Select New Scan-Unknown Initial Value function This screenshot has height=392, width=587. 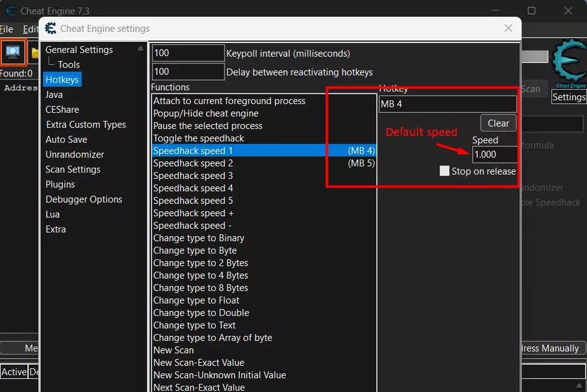coord(264,375)
